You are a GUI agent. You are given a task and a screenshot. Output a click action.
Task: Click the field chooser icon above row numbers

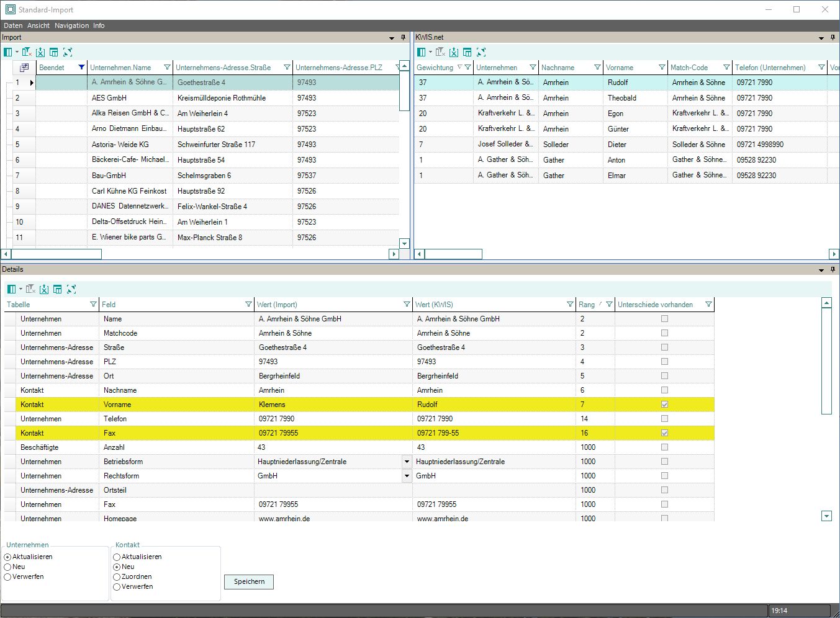pos(24,67)
